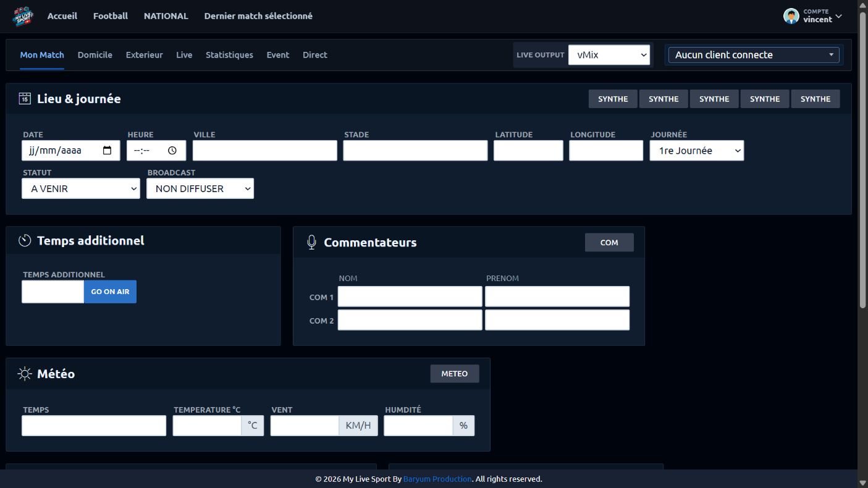
Task: Click the Longitude input field
Action: click(x=606, y=151)
